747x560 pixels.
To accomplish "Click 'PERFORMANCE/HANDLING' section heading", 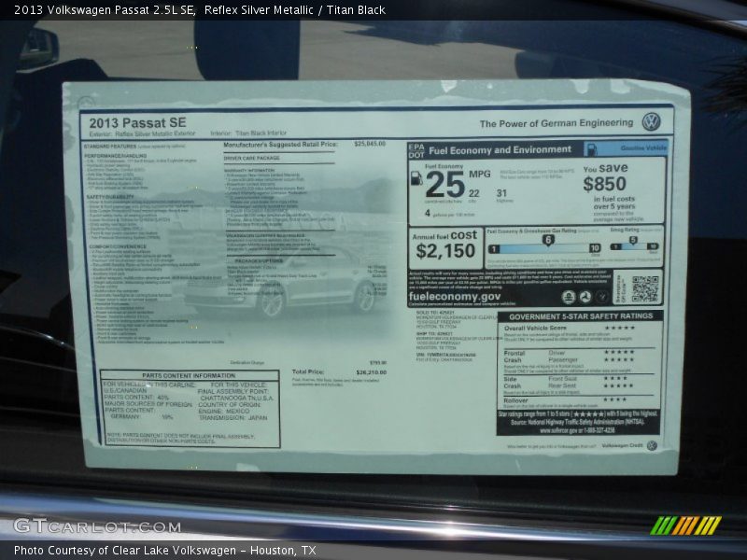I will pos(116,156).
